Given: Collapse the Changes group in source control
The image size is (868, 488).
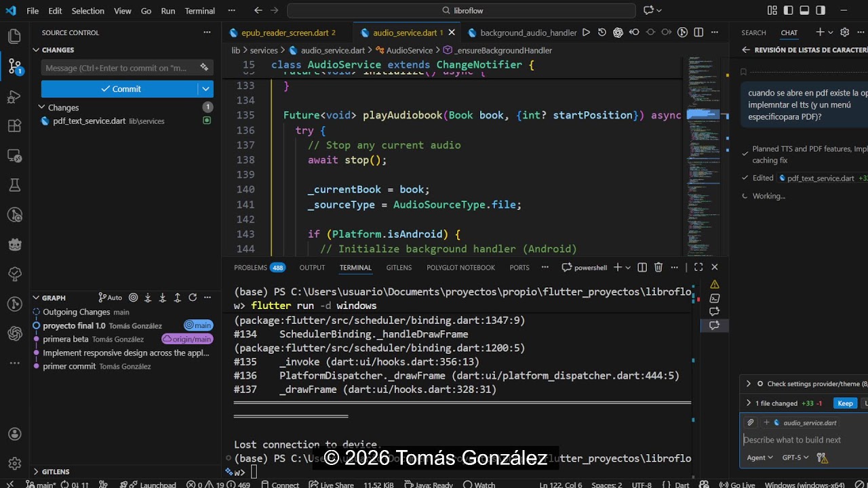Looking at the screenshot, I should (x=42, y=107).
